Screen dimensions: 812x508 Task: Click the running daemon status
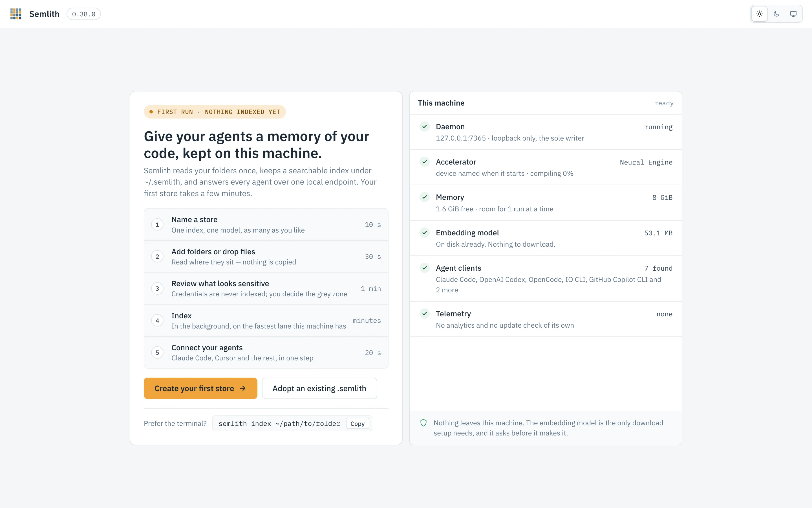coord(658,127)
